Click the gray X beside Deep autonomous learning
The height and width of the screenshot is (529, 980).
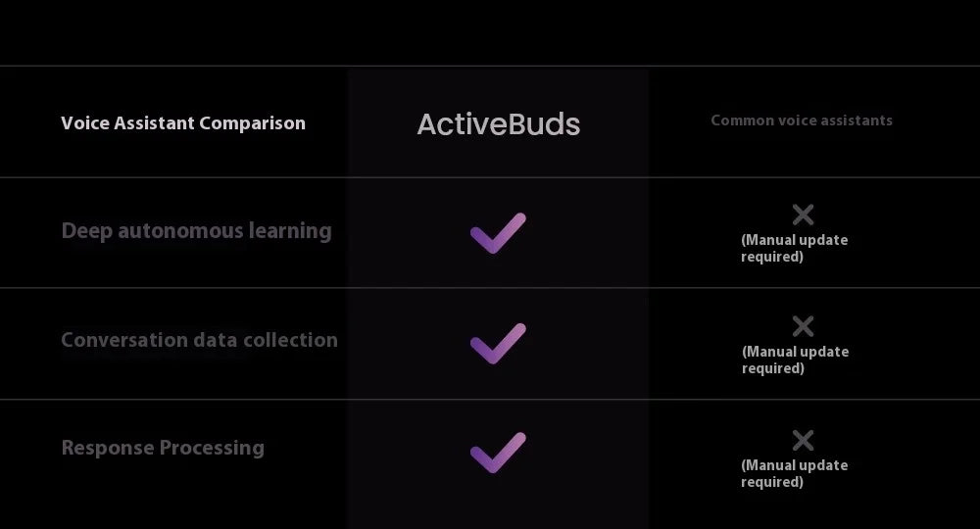pyautogui.click(x=804, y=215)
